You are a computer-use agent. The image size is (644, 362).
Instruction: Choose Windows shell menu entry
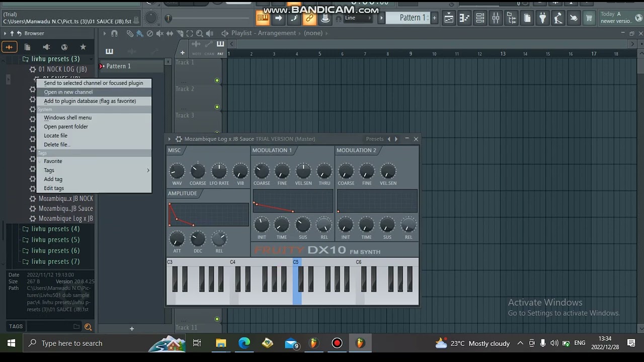point(94,118)
